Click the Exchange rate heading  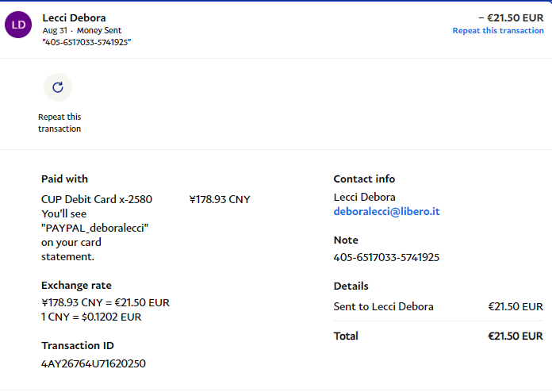76,285
